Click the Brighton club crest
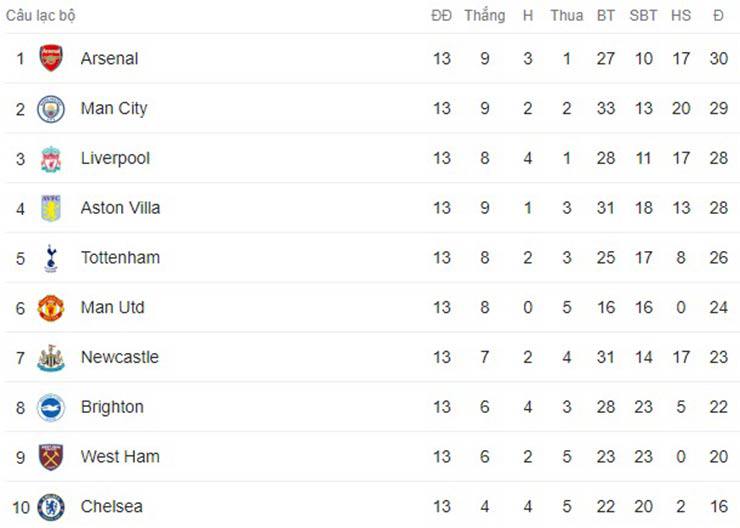This screenshot has width=740, height=528. [51, 407]
